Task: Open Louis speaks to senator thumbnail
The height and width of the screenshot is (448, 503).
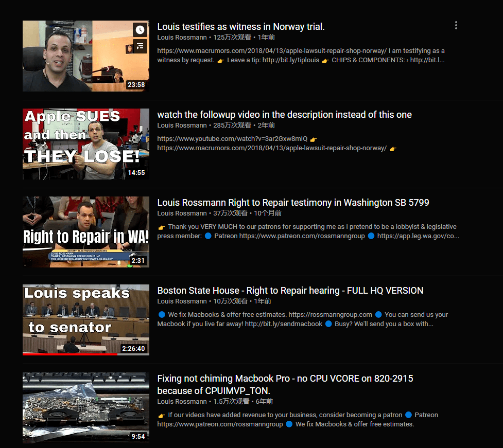Action: pos(86,320)
